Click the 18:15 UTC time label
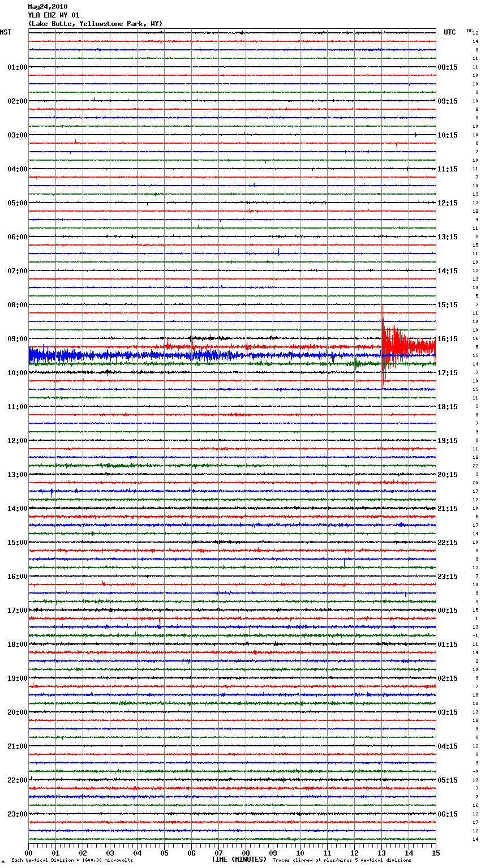 pos(448,407)
